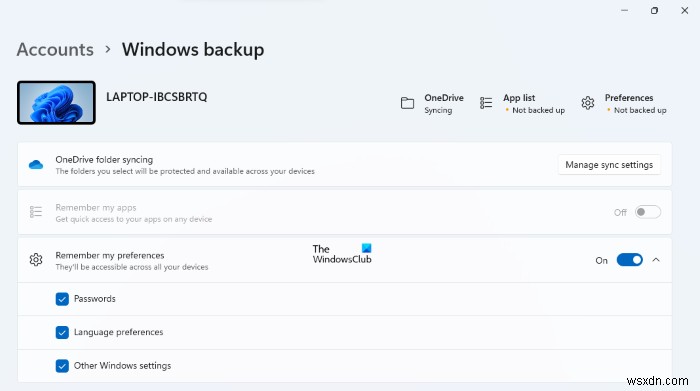Viewport: 700px width, 391px height.
Task: Click the Remember my preferences gear icon
Action: pyautogui.click(x=36, y=260)
